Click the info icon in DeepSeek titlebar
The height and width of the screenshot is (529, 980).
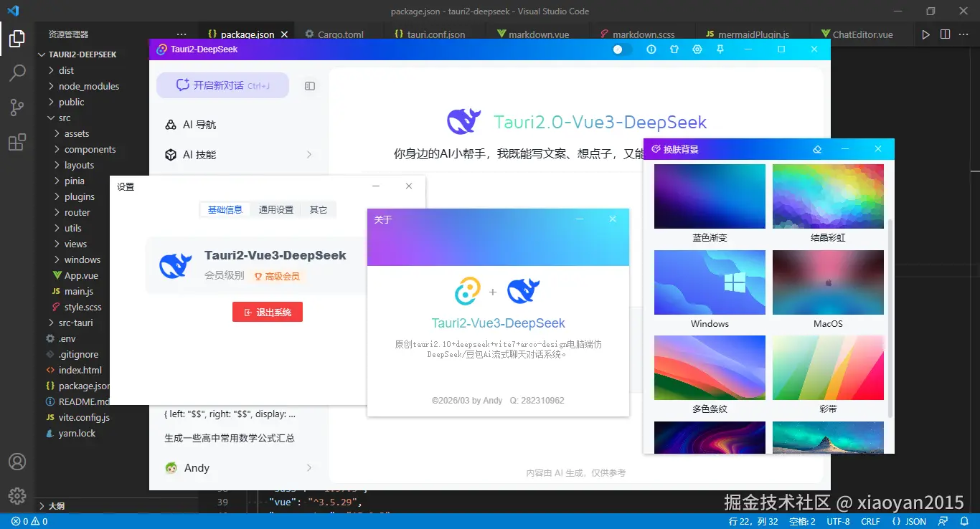pyautogui.click(x=651, y=49)
